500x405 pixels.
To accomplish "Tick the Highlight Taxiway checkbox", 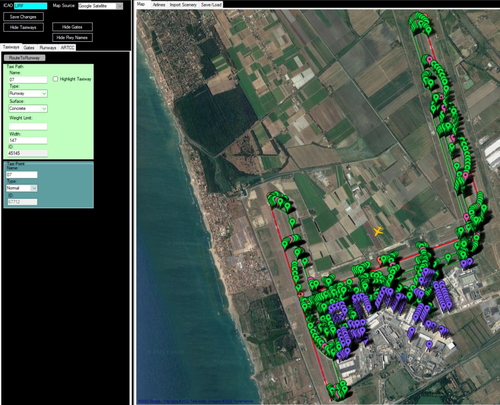I will click(x=55, y=79).
